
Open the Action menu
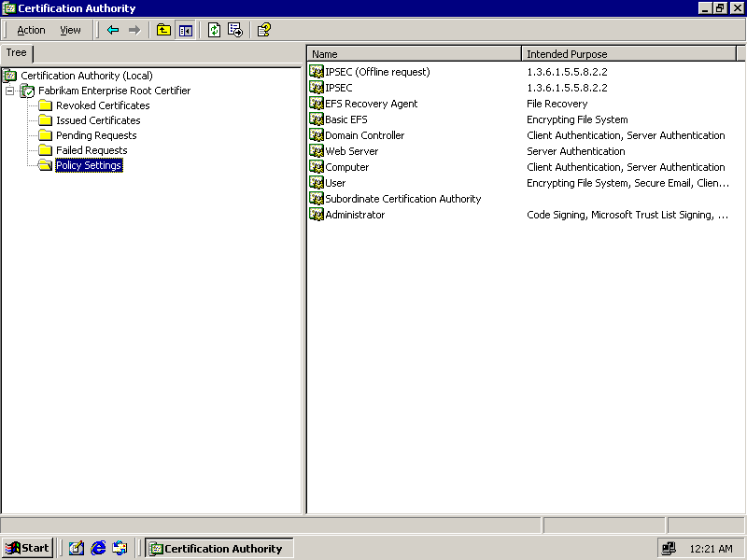click(31, 30)
